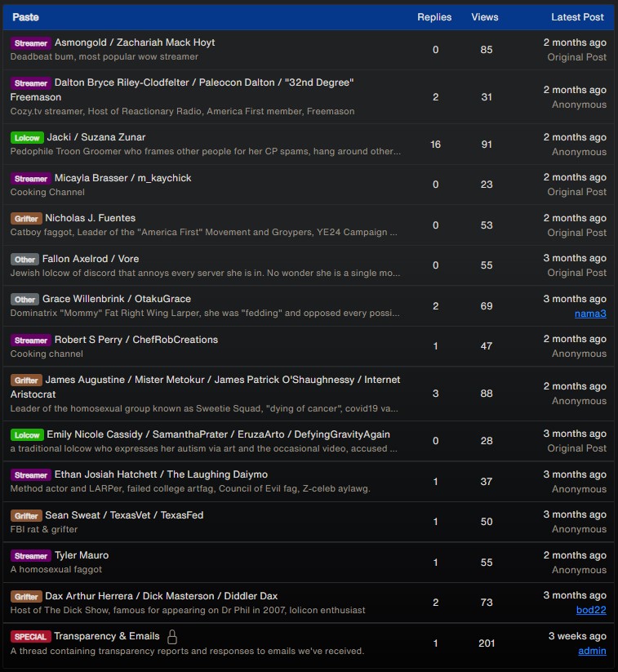Click the Lolcow badge on the EruzaArto row
The width and height of the screenshot is (618, 672).
[x=27, y=434]
